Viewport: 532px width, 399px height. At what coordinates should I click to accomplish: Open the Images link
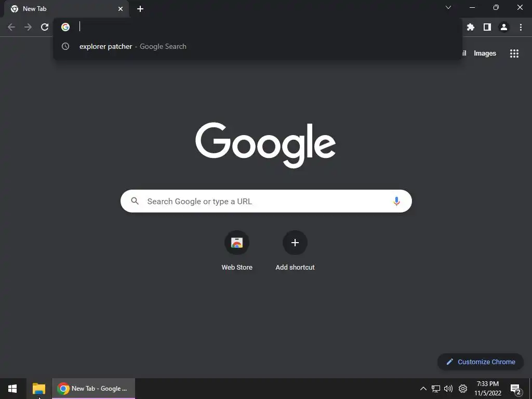coord(485,54)
